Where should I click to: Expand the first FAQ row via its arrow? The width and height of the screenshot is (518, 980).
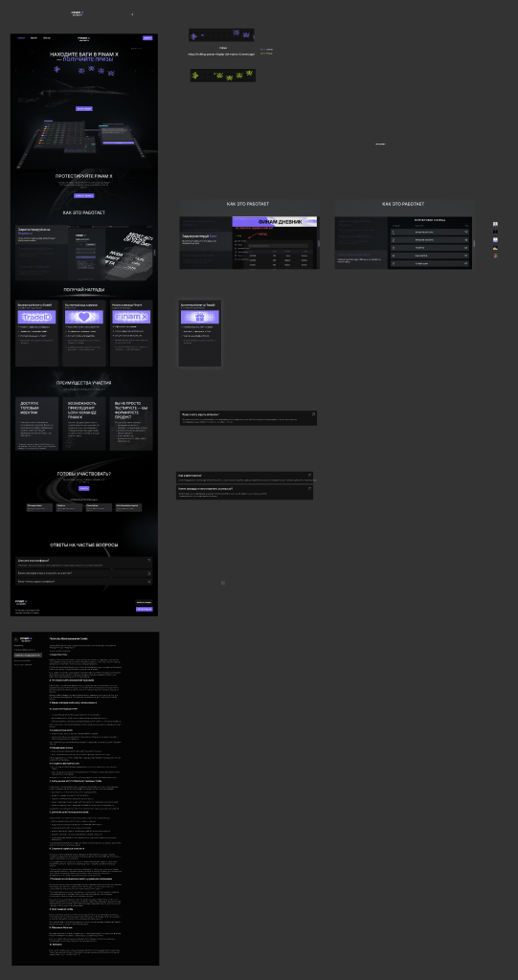[149, 561]
